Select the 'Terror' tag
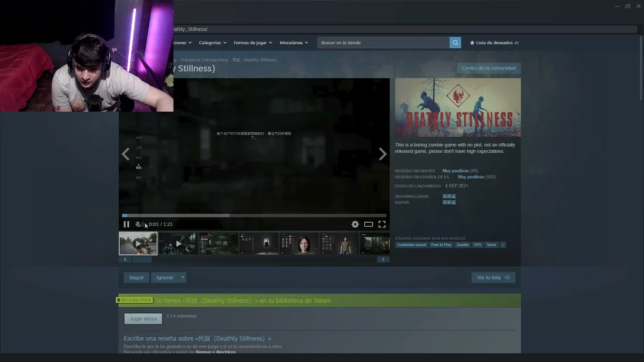The height and width of the screenshot is (362, 644). (492, 245)
